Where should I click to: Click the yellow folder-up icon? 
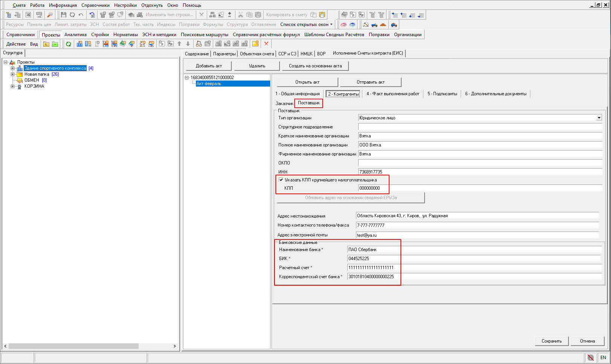point(46,44)
